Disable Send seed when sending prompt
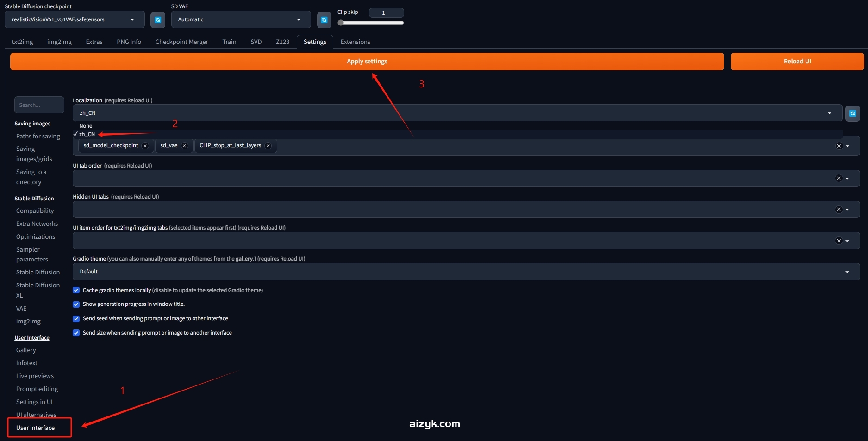Viewport: 868px width, 441px height. (x=76, y=319)
